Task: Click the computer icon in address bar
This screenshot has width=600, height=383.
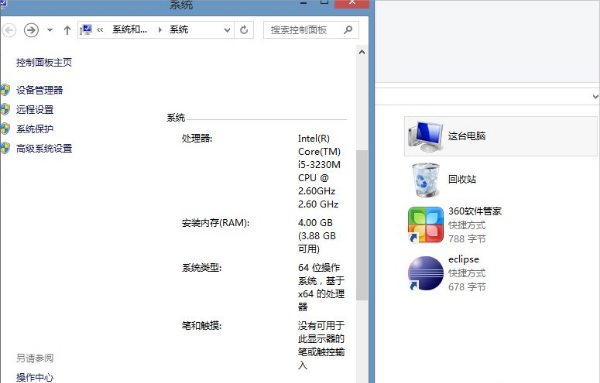Action: click(x=86, y=30)
